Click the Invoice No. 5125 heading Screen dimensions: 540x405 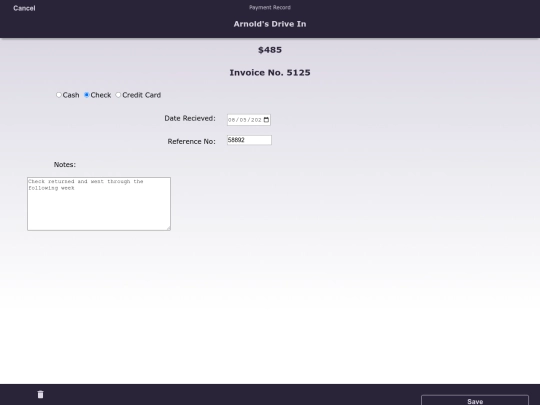(x=270, y=73)
